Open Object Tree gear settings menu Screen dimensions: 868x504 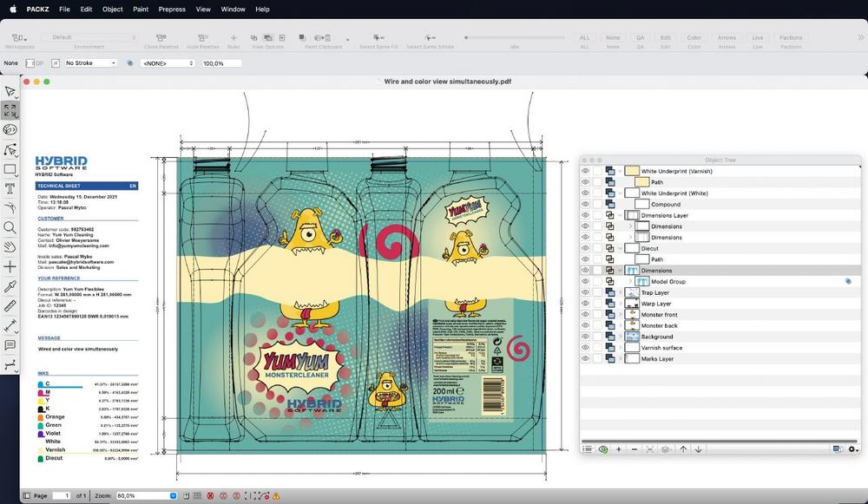point(853,449)
